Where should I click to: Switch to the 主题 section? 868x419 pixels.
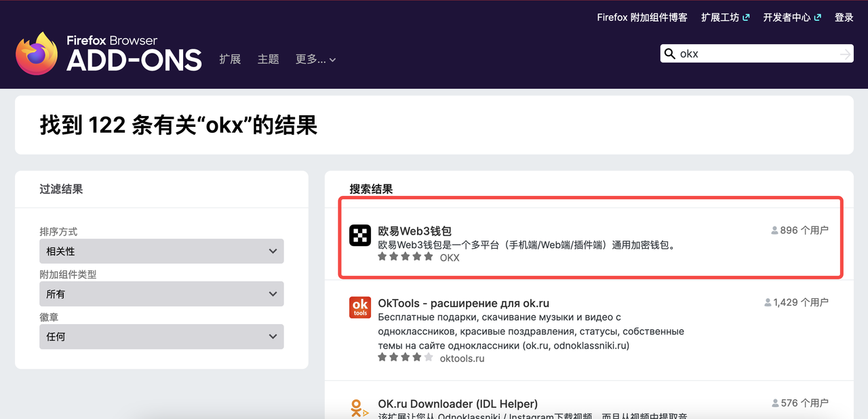(x=269, y=59)
